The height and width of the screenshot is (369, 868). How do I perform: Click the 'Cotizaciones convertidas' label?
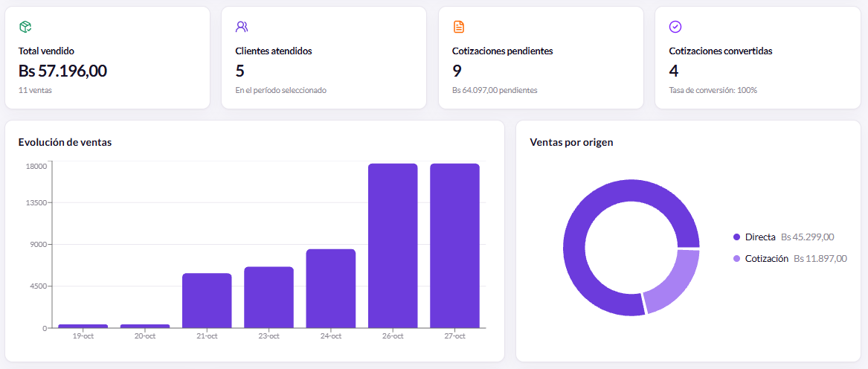click(721, 51)
